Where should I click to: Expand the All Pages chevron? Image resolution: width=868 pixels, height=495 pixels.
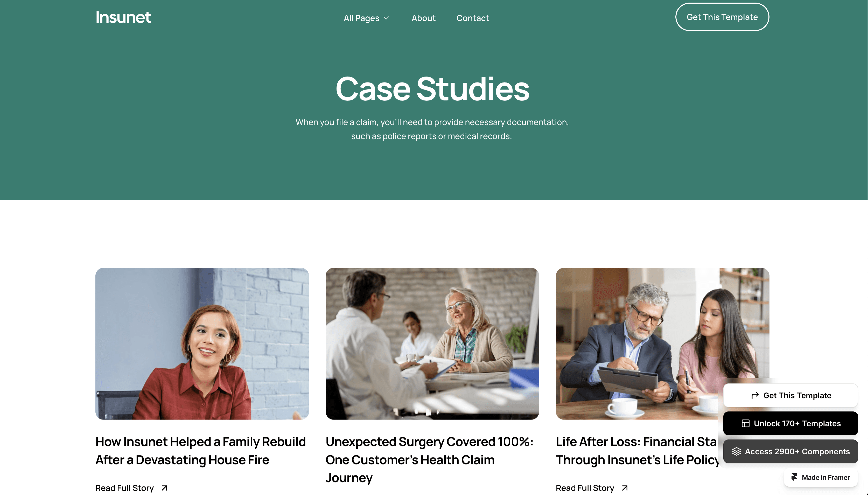[386, 18]
